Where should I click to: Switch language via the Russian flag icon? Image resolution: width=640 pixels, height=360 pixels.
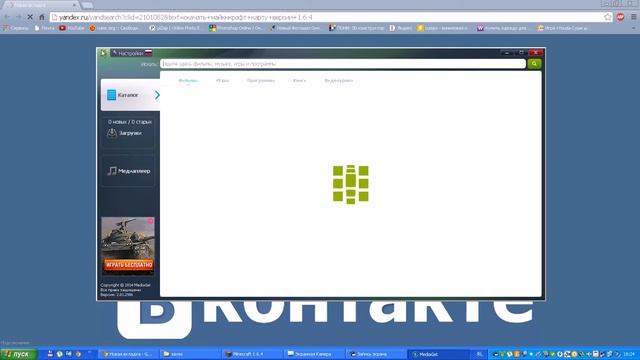149,53
